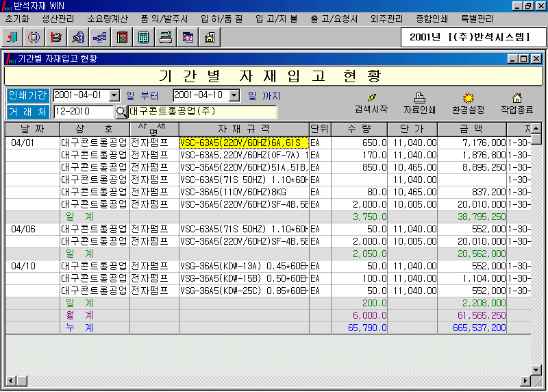The width and height of the screenshot is (548, 392).
Task: Click the 자료인쇄 print button
Action: click(420, 103)
